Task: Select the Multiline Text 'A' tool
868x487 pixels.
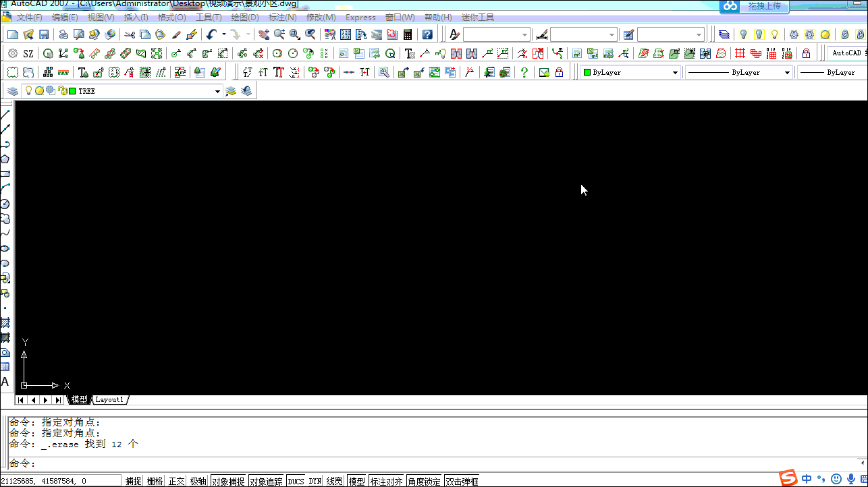Action: pyautogui.click(x=5, y=382)
